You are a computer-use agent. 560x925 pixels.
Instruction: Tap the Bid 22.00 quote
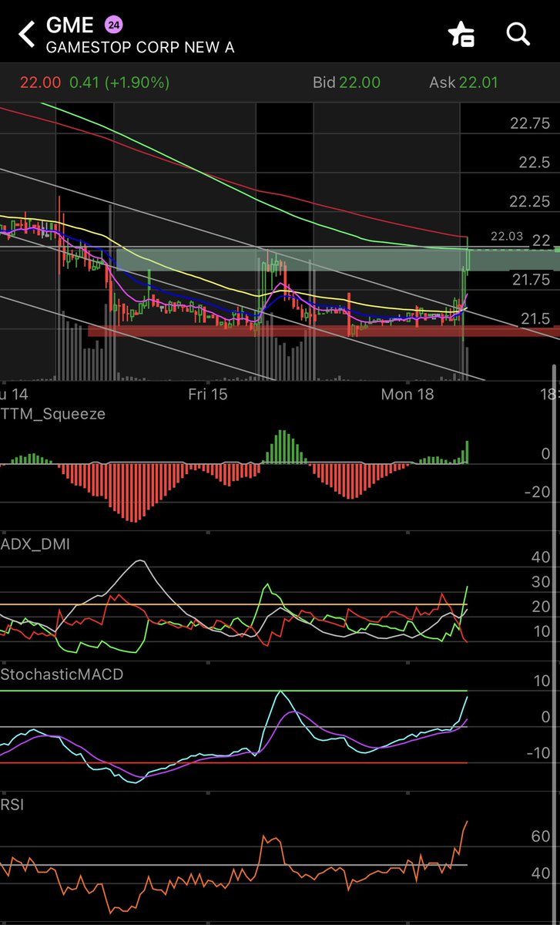pos(347,82)
